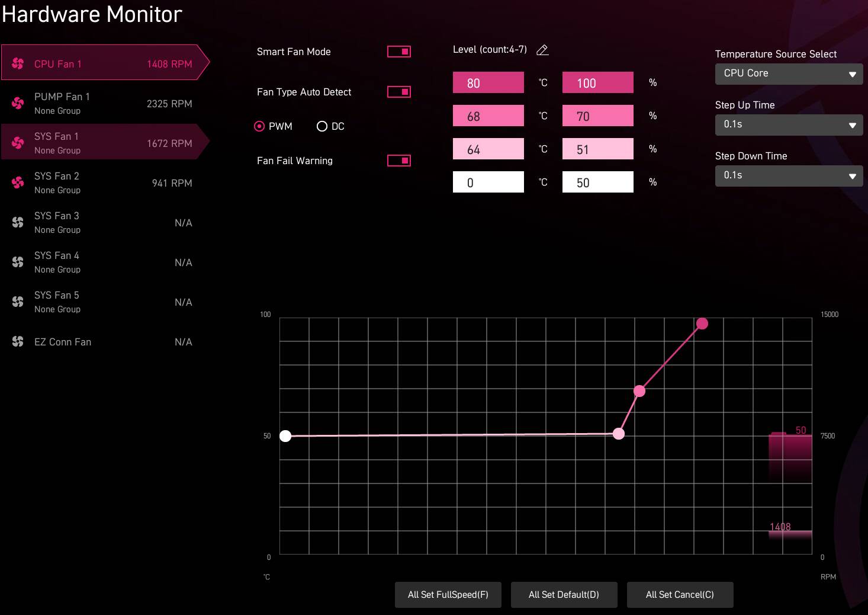This screenshot has height=615, width=868.
Task: Toggle the Smart Fan Mode switch
Action: pyautogui.click(x=398, y=52)
